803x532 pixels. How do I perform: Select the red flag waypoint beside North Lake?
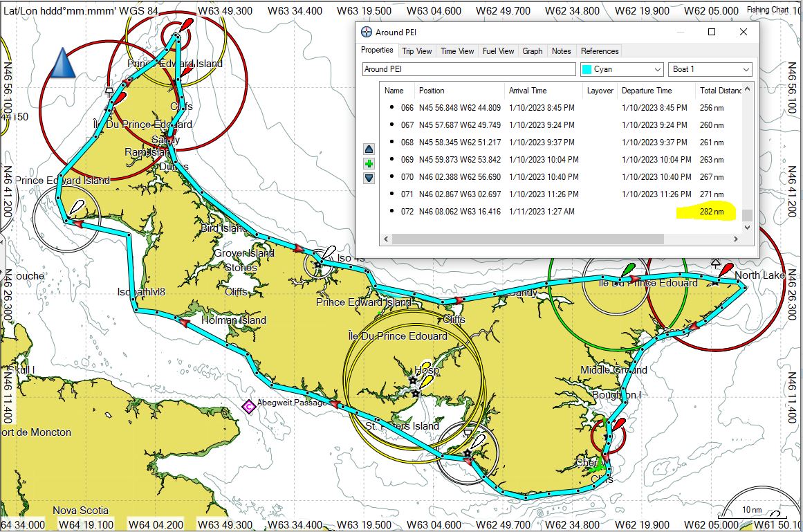[726, 270]
